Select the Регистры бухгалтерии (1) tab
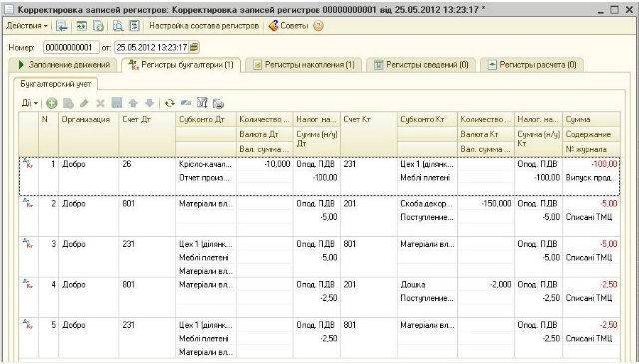 tap(181, 65)
